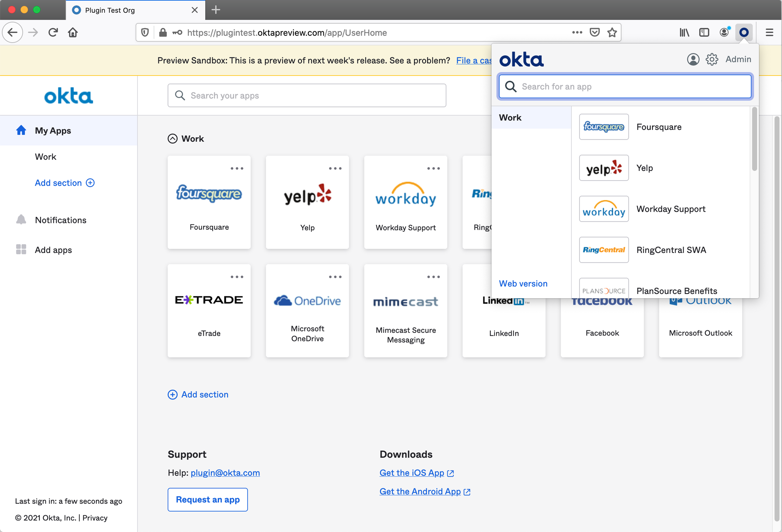Open the Privacy link in footer
The width and height of the screenshot is (782, 532).
(x=95, y=518)
